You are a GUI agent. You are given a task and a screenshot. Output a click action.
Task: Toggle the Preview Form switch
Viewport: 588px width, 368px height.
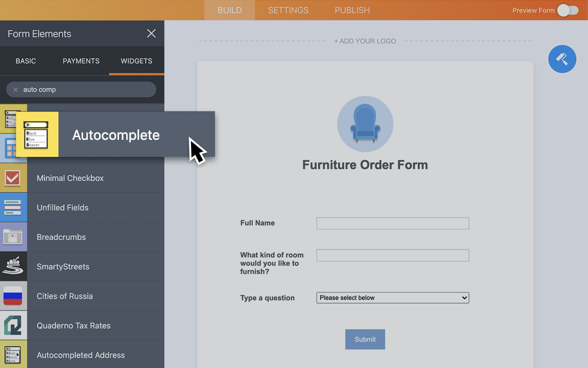tap(568, 10)
